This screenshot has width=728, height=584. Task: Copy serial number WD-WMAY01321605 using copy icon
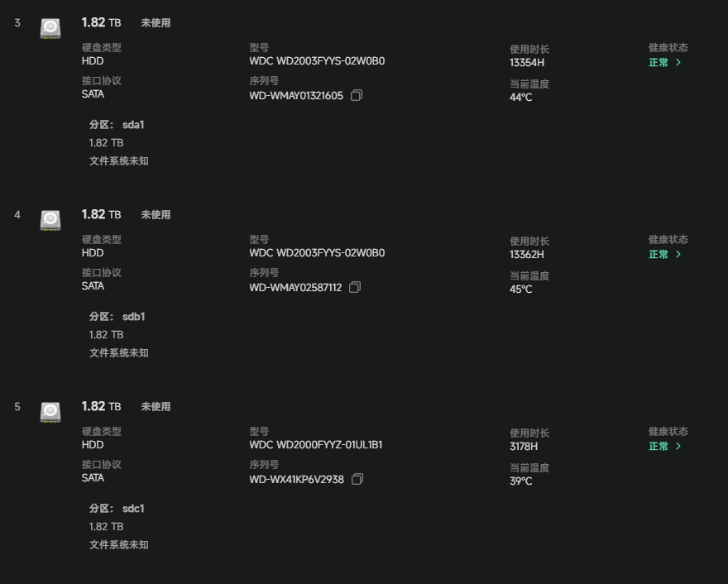point(356,96)
